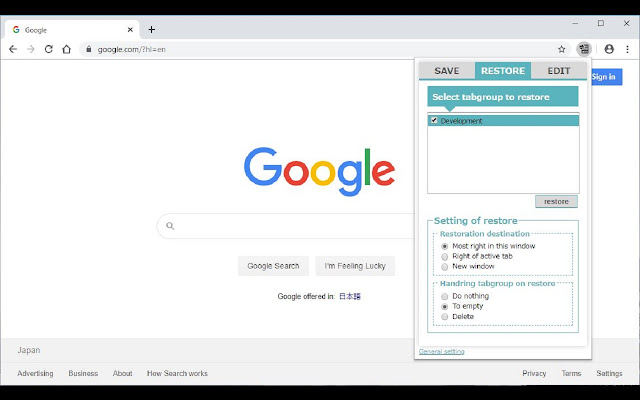
Task: Click the search magnifier icon
Action: pyautogui.click(x=170, y=226)
